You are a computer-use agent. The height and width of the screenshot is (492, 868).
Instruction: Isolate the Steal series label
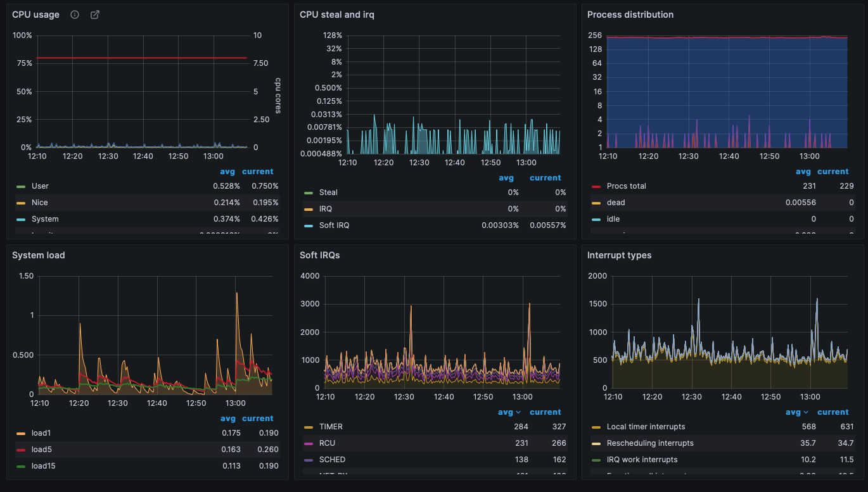pos(328,192)
